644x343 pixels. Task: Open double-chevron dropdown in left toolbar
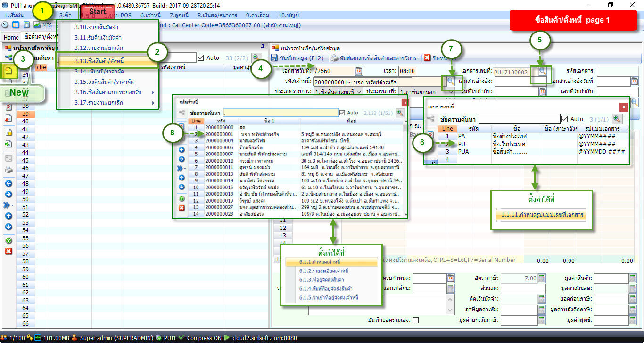point(8,205)
